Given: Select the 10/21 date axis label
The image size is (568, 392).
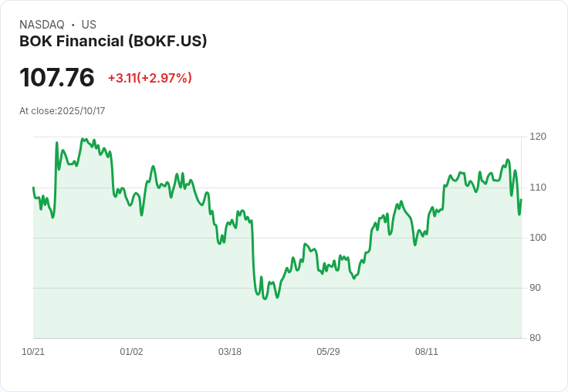Looking at the screenshot, I should click(x=33, y=352).
